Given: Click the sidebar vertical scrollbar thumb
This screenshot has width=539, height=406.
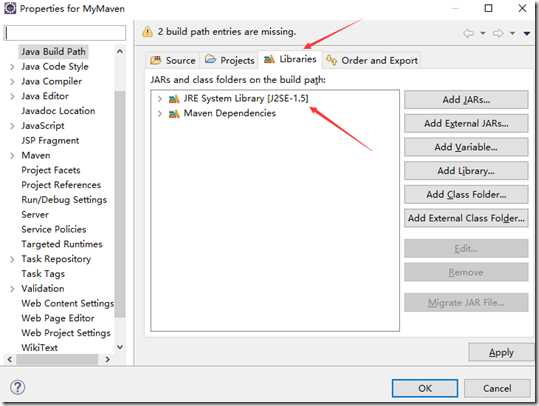Looking at the screenshot, I should point(120,204).
